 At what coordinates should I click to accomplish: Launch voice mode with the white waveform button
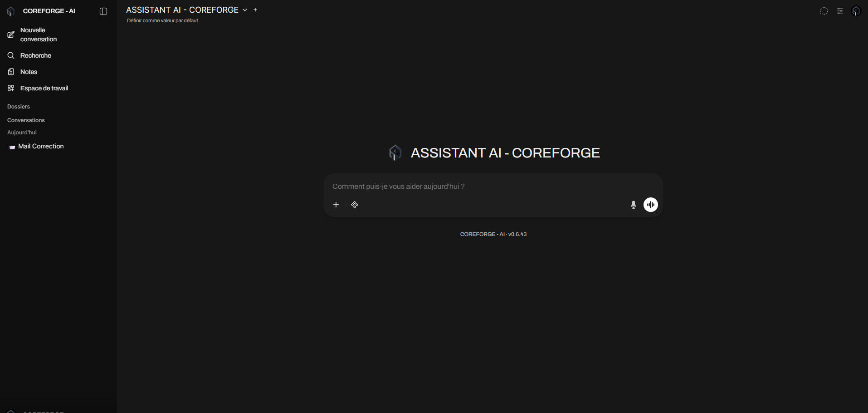(651, 205)
